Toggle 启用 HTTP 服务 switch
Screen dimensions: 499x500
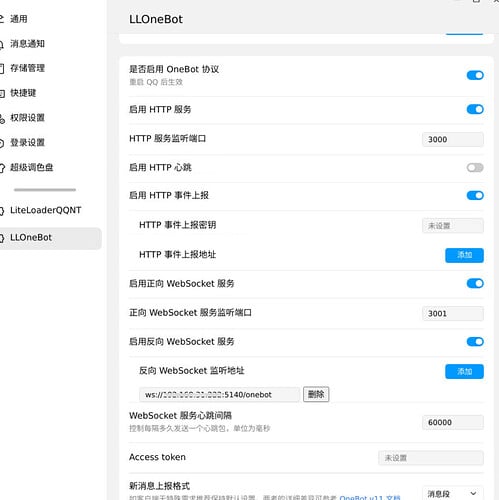475,109
